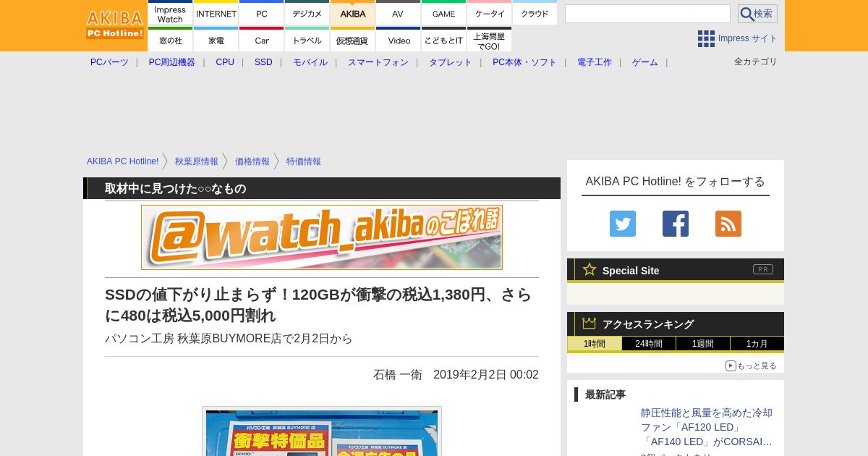Click the 取材中に見つけた○○なもの heading
This screenshot has width=868, height=456.
tap(176, 188)
